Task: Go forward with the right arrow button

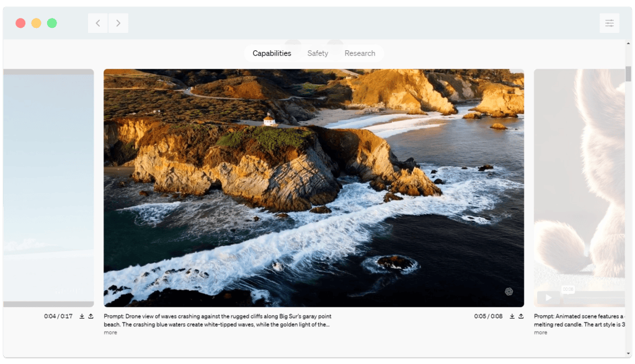Action: [118, 24]
